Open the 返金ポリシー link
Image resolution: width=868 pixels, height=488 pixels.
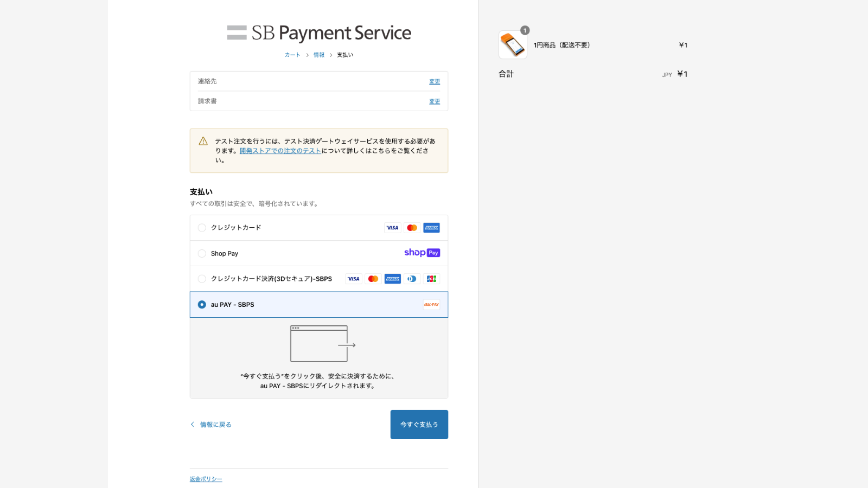[206, 479]
